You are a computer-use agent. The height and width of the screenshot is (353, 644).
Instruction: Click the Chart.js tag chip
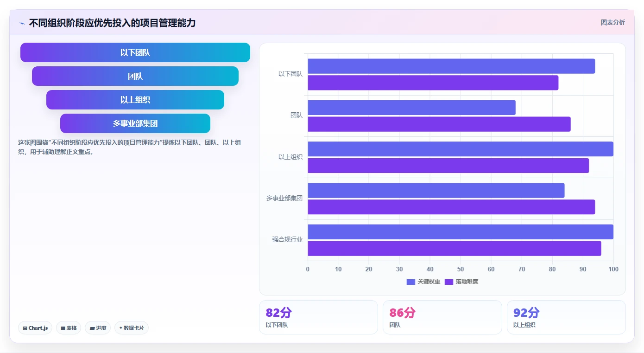35,328
